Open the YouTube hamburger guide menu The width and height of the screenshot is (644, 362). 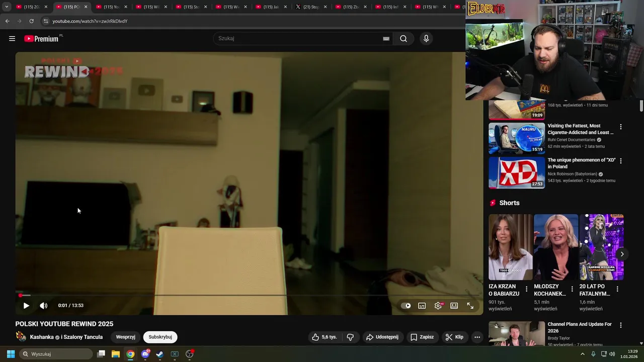12,39
